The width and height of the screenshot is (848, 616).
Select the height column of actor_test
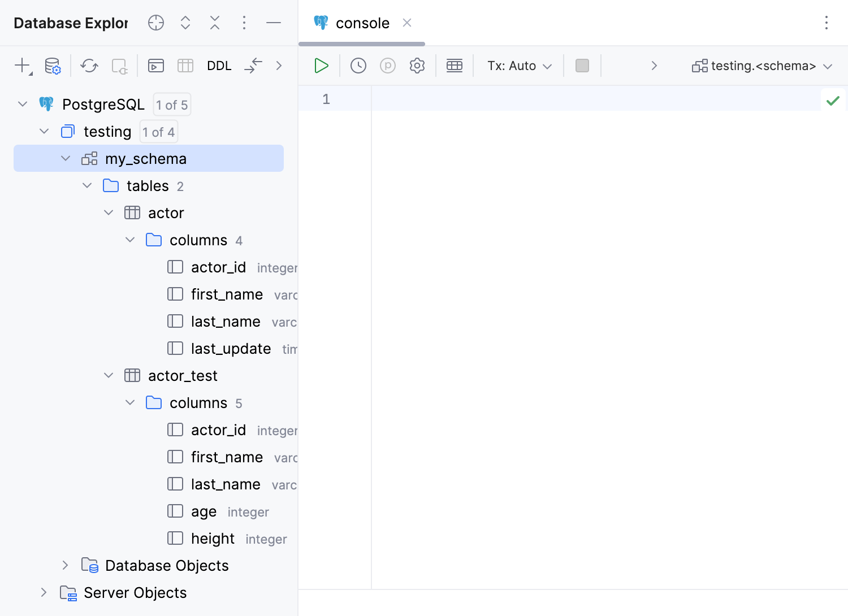[212, 539]
